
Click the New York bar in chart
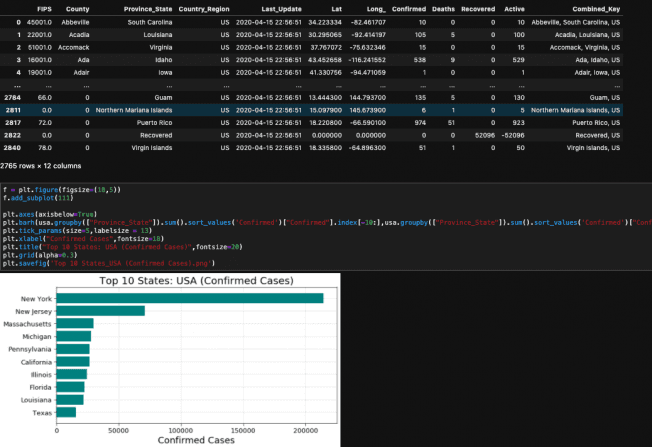[190, 298]
